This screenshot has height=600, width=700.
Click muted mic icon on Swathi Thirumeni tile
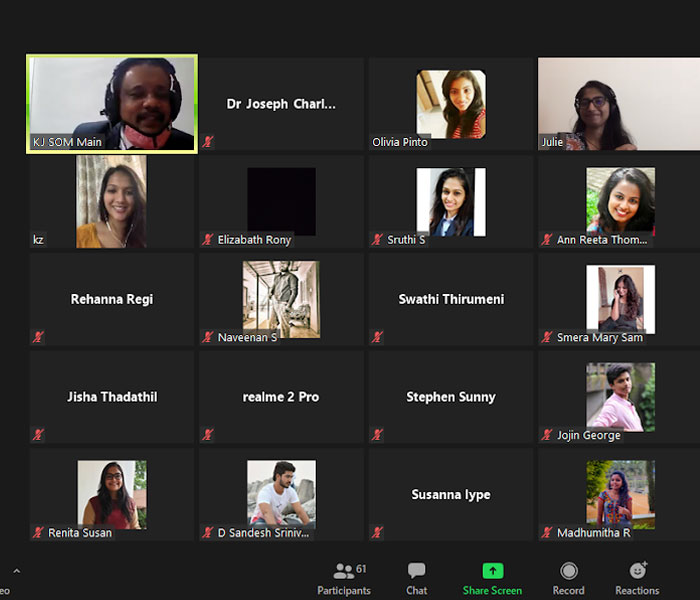(377, 337)
